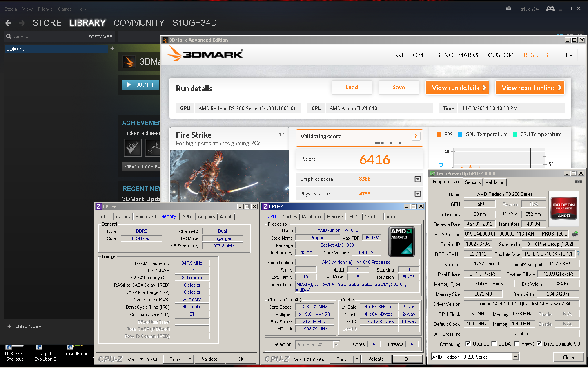The image size is (588, 368).
Task: Open the Caches tab in CPU-Z Memory window
Action: tap(123, 217)
